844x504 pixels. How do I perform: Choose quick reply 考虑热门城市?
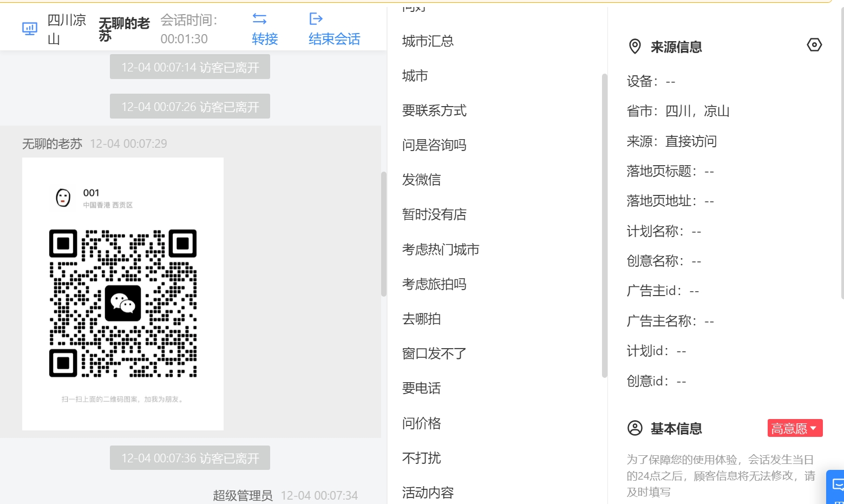[441, 250]
